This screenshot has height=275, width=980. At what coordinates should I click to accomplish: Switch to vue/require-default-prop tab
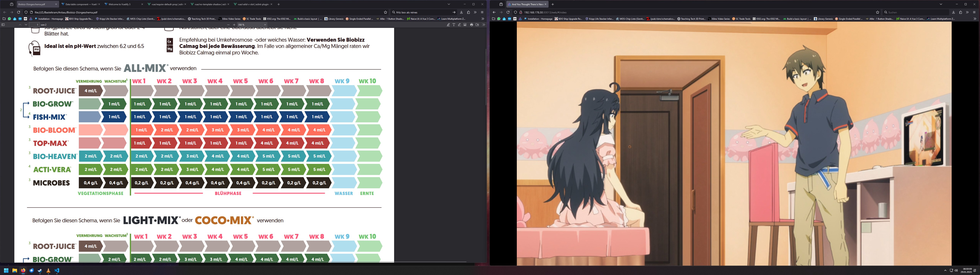tap(164, 4)
